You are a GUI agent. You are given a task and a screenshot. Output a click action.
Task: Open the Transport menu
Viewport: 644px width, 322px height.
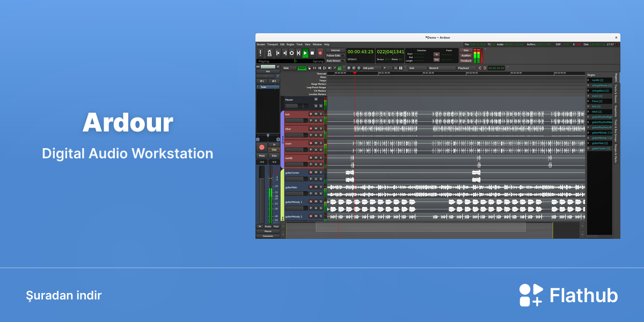tap(273, 45)
